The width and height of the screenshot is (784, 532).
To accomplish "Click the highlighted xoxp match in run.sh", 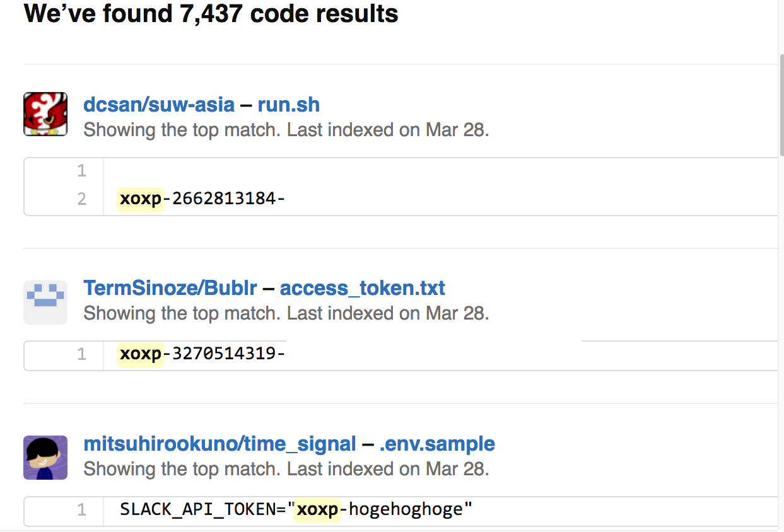I will point(141,199).
